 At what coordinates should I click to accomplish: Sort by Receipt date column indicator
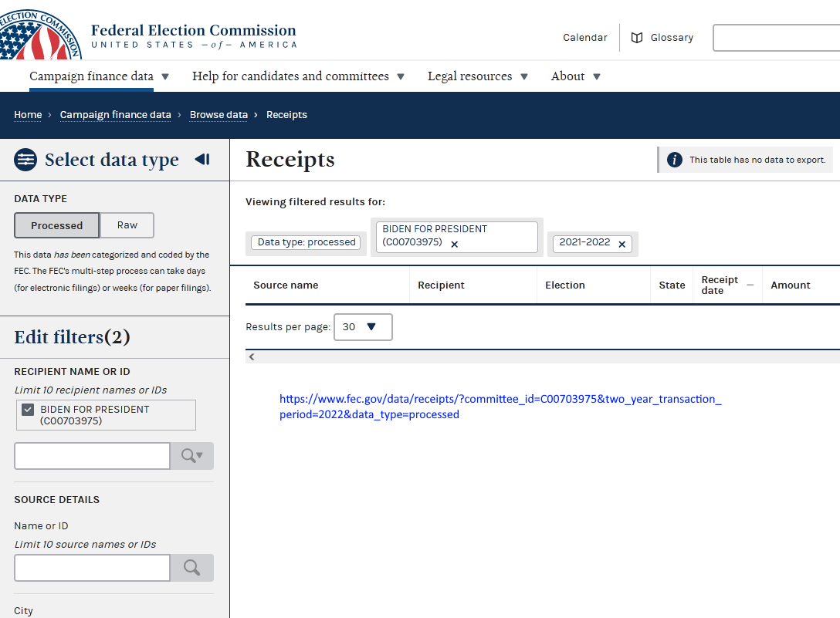(750, 285)
